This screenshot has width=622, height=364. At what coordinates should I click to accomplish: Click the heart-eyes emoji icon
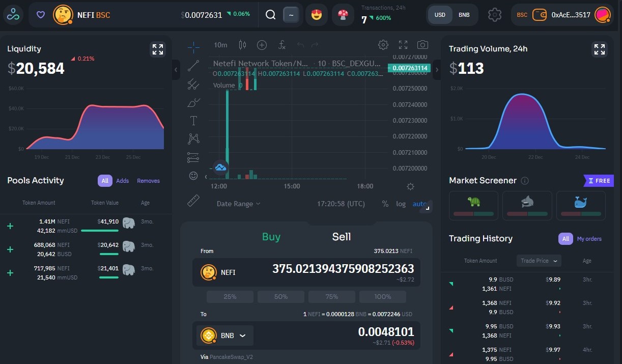pos(317,15)
